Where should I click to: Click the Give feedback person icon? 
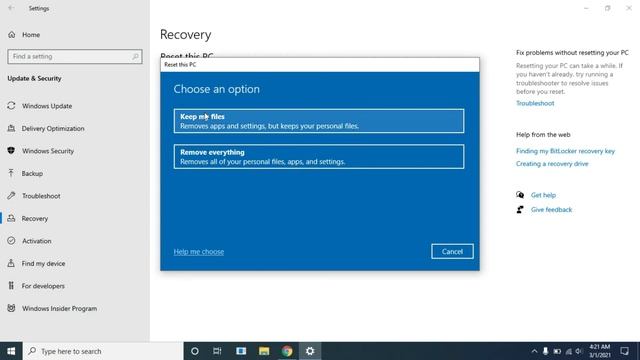point(520,209)
